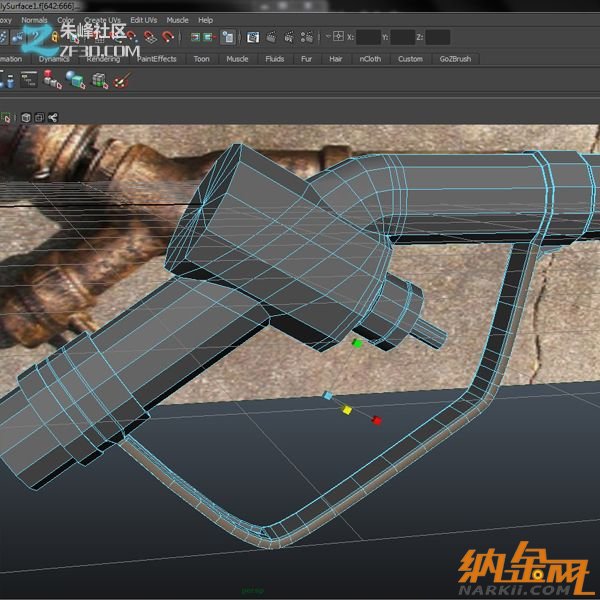Expand the input field mode dropdown arrow

(x=326, y=38)
